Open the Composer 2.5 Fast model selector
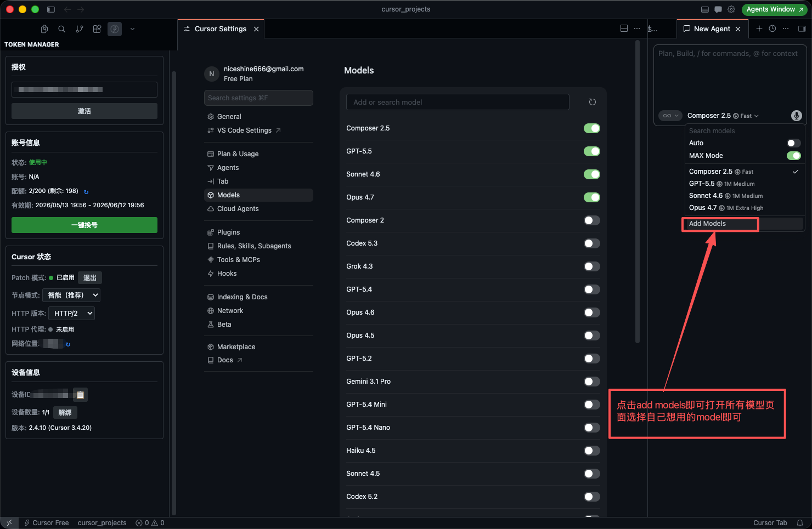The width and height of the screenshot is (812, 529). click(x=723, y=116)
